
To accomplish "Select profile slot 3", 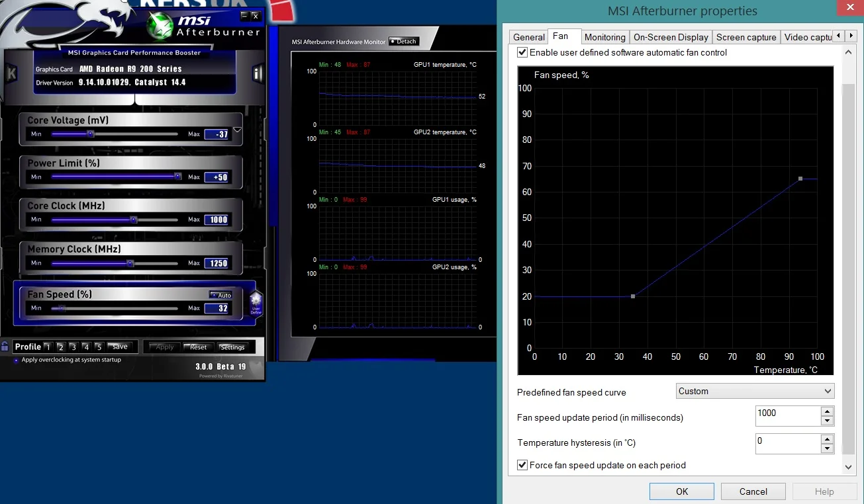I will coord(73,347).
